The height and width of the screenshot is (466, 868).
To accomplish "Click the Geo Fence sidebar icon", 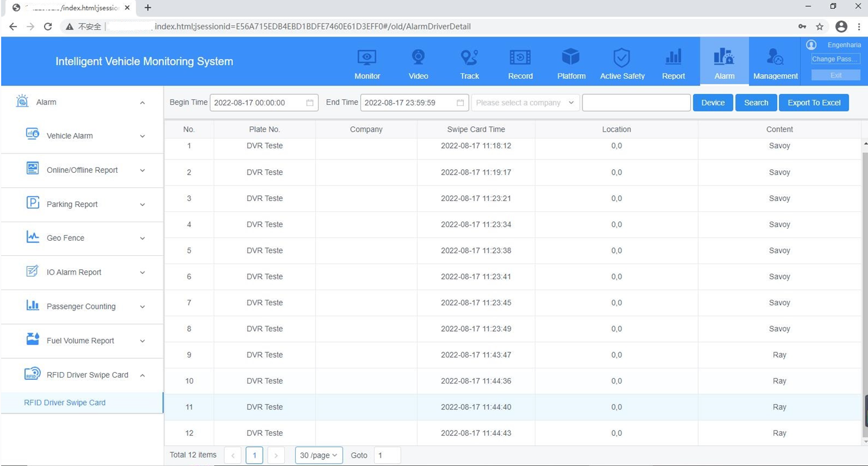I will (x=33, y=237).
